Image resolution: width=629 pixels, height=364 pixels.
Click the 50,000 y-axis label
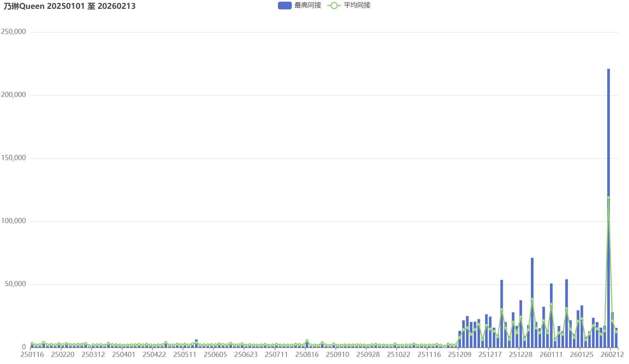[x=15, y=284]
